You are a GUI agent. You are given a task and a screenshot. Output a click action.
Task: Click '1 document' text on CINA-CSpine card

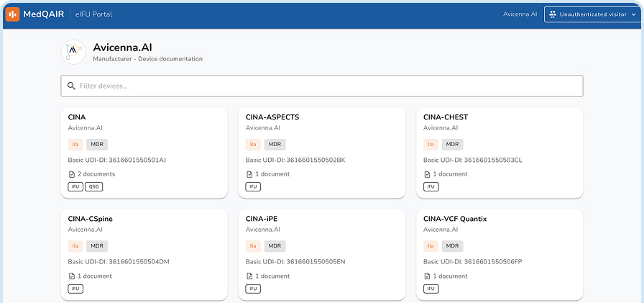point(94,276)
